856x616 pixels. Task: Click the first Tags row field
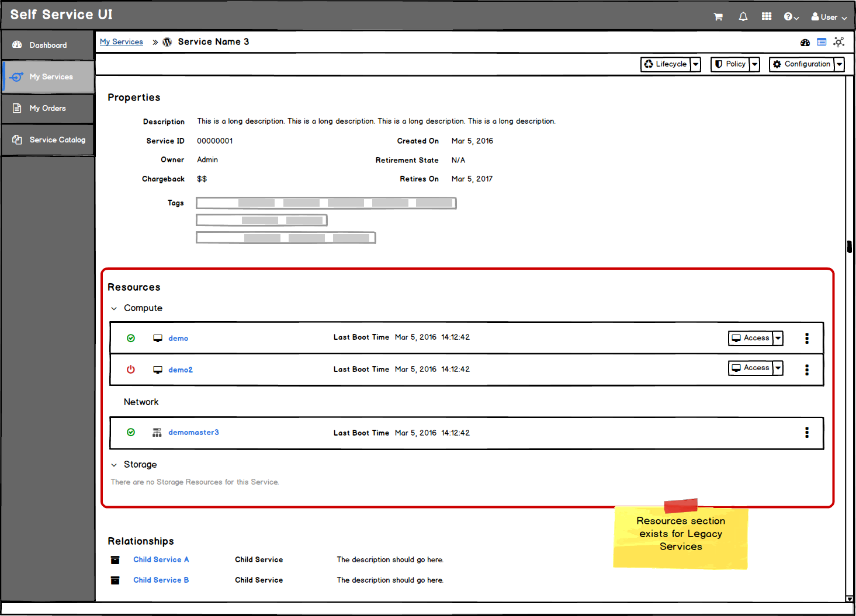[x=326, y=203]
